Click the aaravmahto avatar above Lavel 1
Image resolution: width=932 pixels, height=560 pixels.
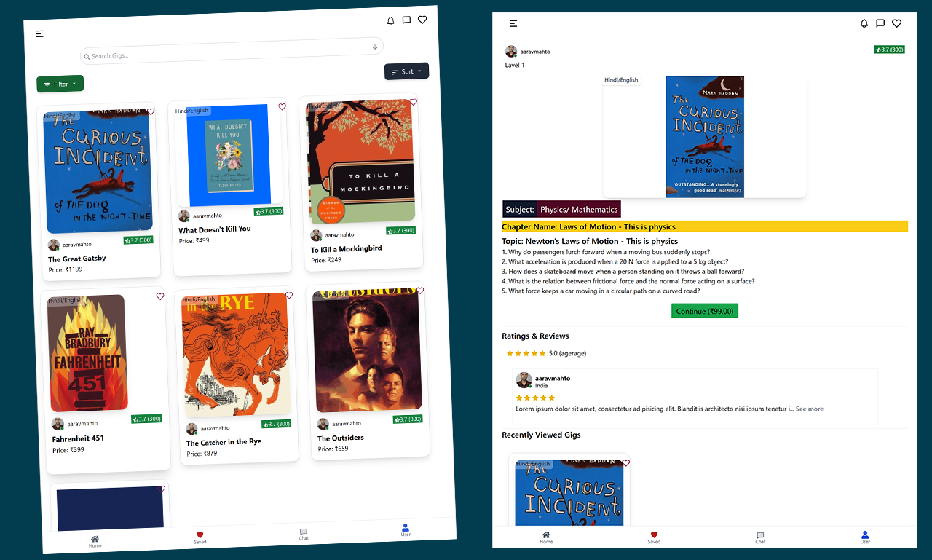[x=511, y=52]
